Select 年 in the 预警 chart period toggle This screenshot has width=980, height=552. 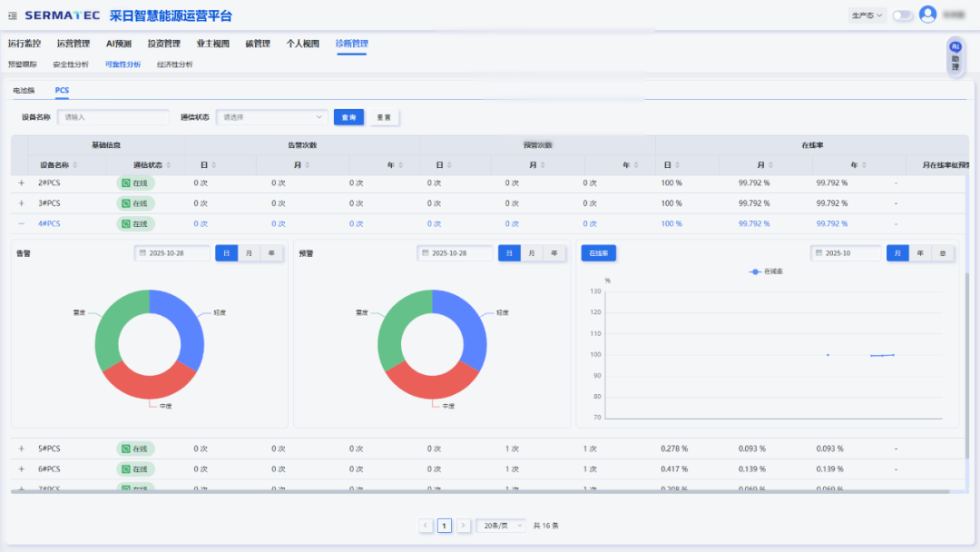click(554, 253)
